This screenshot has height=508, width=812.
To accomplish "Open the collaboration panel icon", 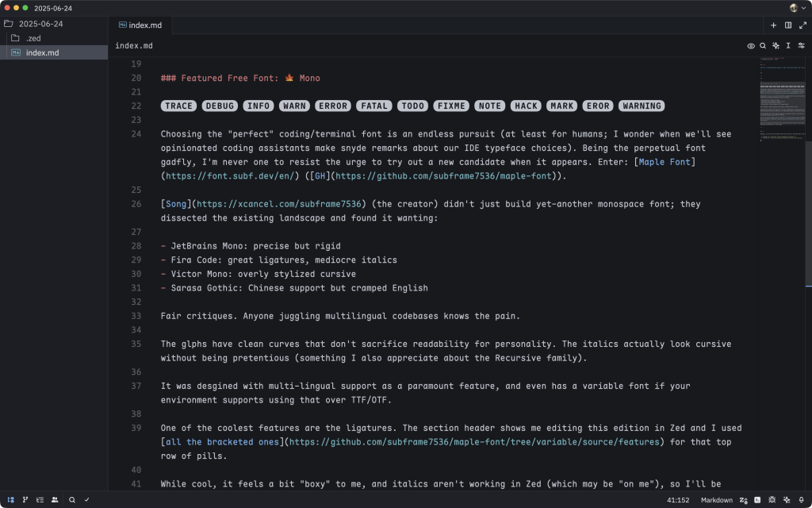I will click(x=55, y=500).
